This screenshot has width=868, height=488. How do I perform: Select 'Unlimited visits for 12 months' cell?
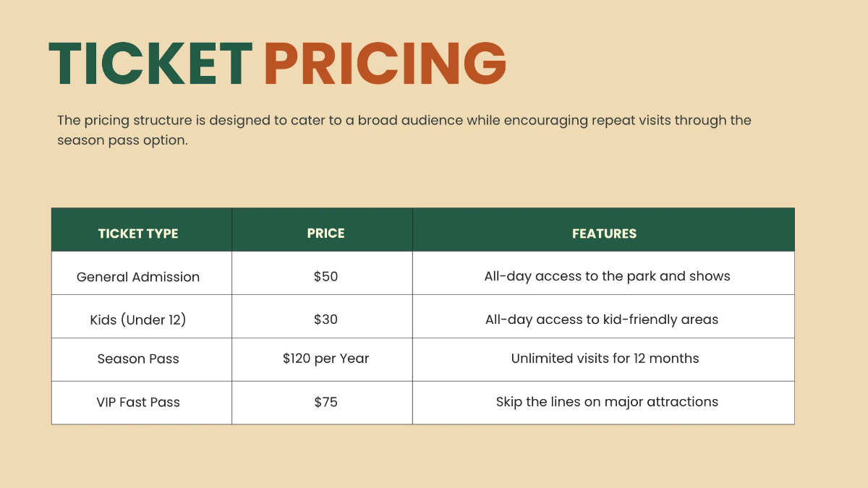[x=605, y=359]
